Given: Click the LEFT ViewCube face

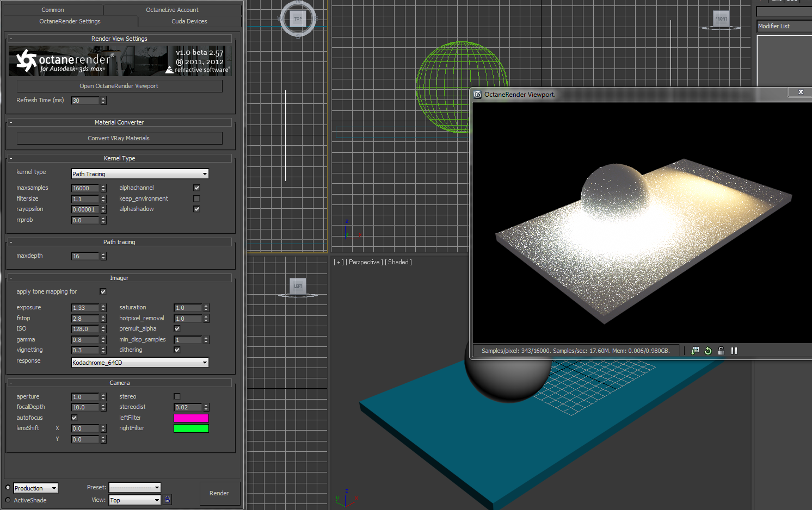Looking at the screenshot, I should coord(298,286).
